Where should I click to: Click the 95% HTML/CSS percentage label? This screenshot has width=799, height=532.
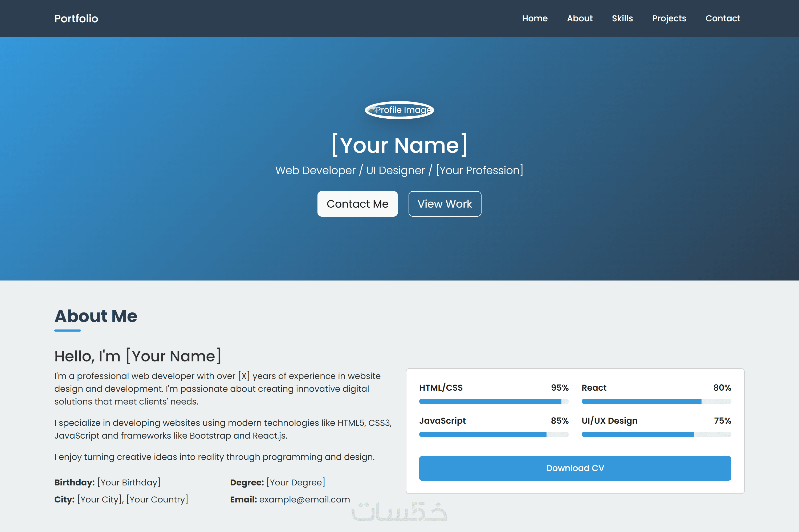(559, 387)
